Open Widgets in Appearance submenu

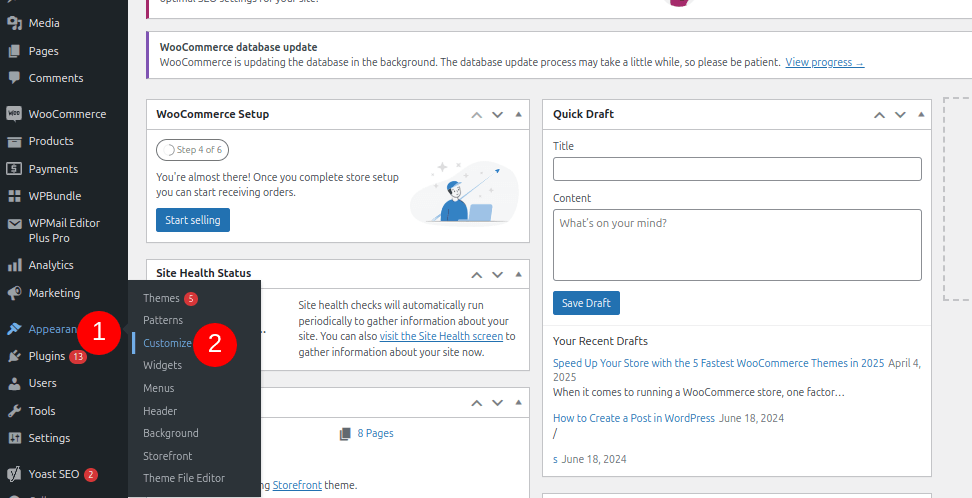coord(162,365)
